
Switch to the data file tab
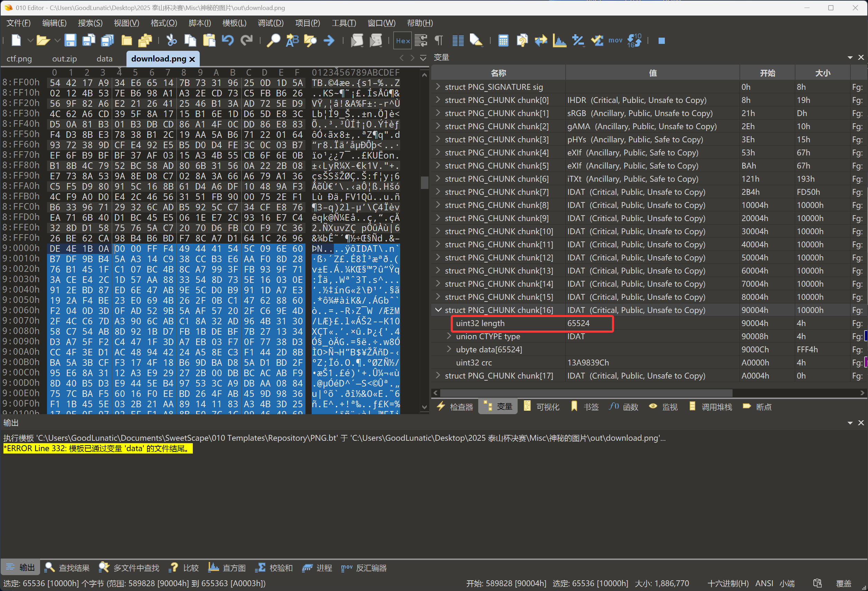click(104, 59)
